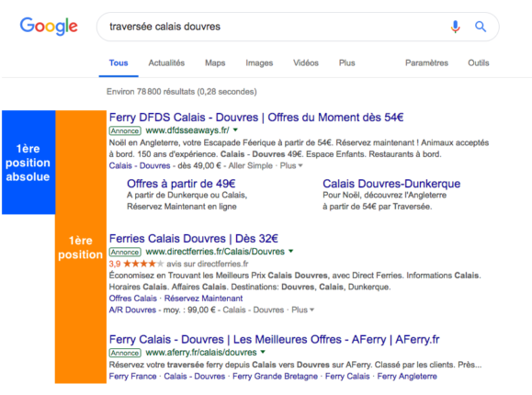Click the blue search magnifier icon
Screen dimensions: 532x395
[481, 27]
